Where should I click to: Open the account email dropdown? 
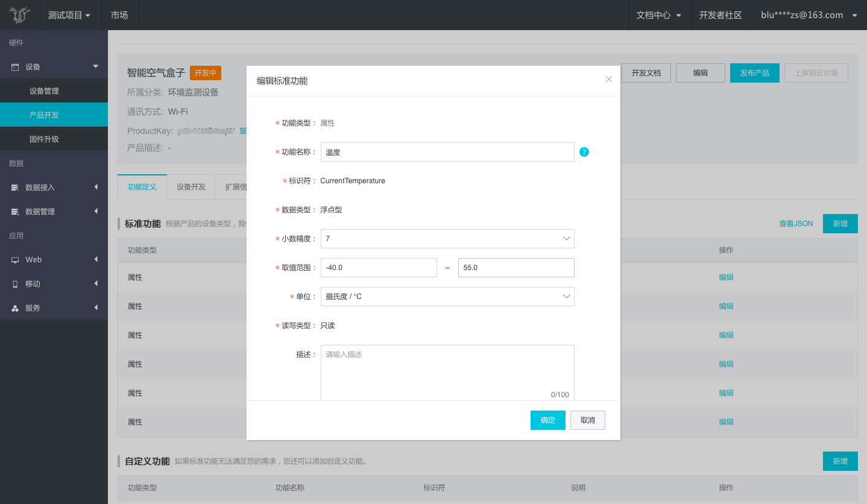click(809, 15)
